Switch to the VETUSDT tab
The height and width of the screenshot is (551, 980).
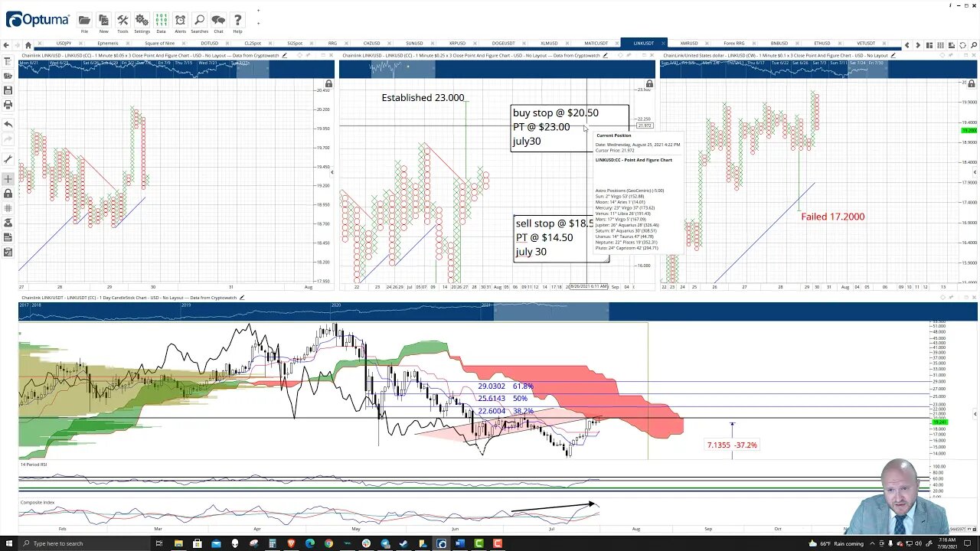pyautogui.click(x=866, y=44)
